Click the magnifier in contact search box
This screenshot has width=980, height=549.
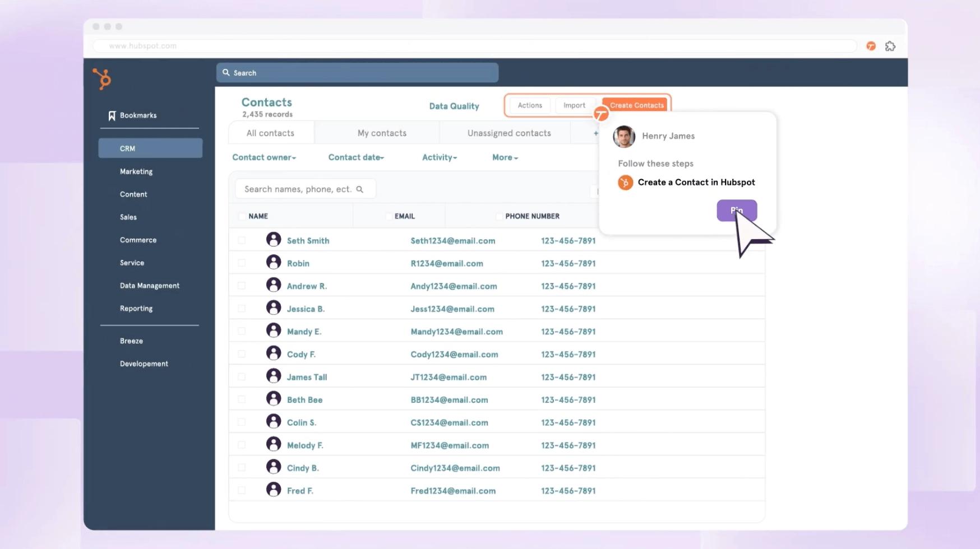pyautogui.click(x=360, y=189)
